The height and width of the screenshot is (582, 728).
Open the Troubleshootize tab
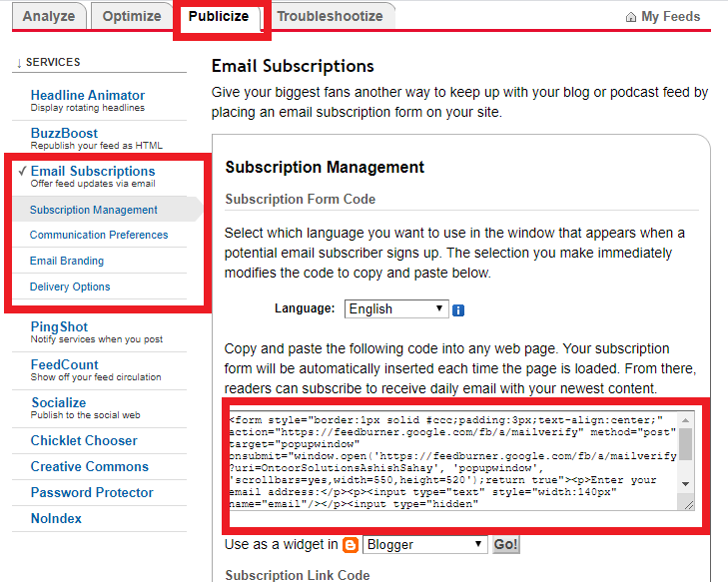[x=330, y=16]
